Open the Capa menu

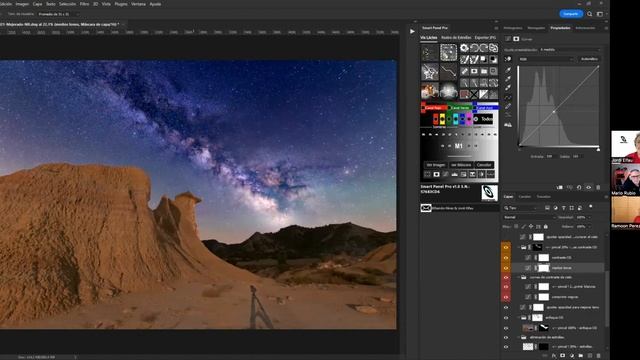click(x=37, y=4)
